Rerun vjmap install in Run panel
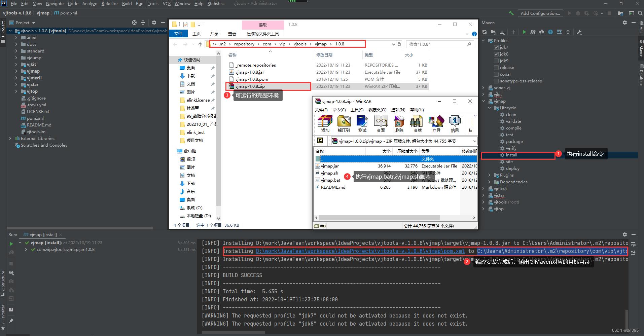This screenshot has width=644, height=336. pyautogui.click(x=11, y=244)
